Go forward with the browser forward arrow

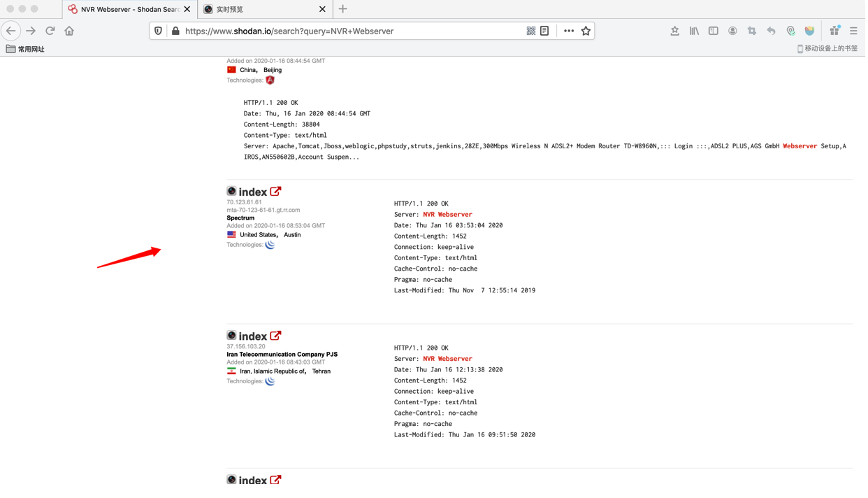coord(31,31)
